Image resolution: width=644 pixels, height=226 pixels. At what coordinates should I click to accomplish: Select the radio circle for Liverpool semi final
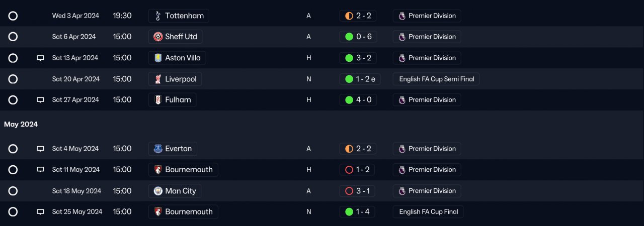(x=13, y=79)
